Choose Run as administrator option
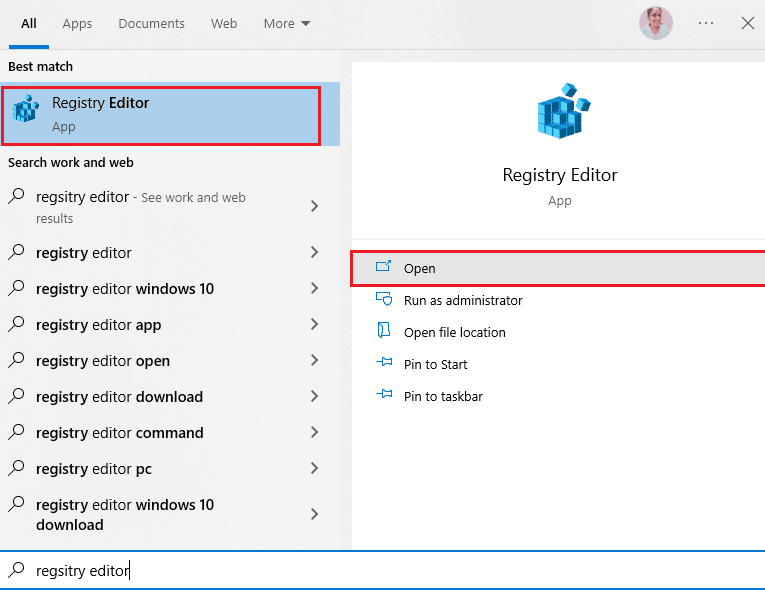The image size is (765, 590). [462, 300]
